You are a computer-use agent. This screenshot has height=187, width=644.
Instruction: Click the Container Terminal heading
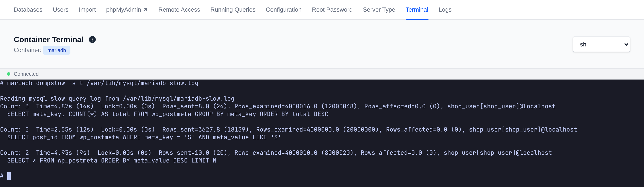[49, 40]
